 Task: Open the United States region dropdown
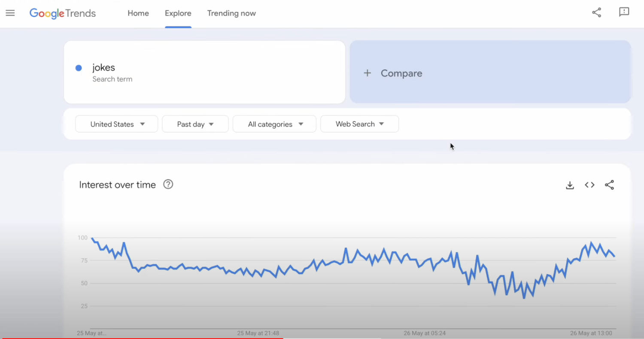pos(116,124)
